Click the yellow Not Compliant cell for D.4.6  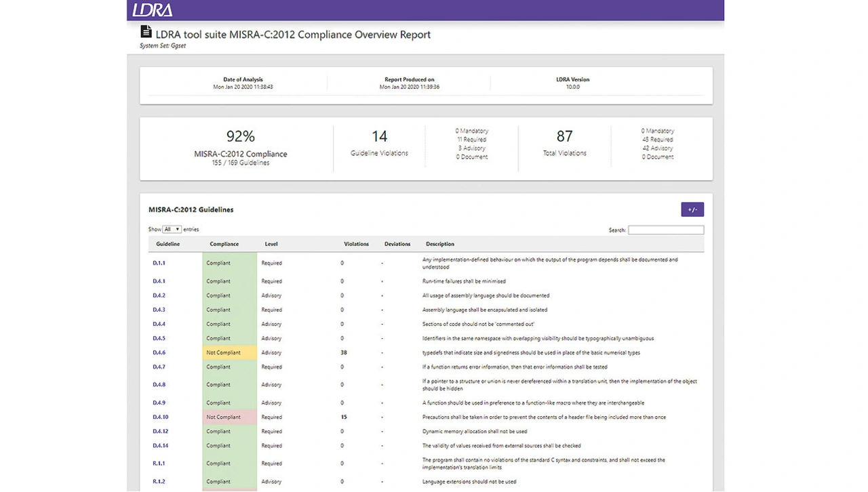[x=229, y=352]
